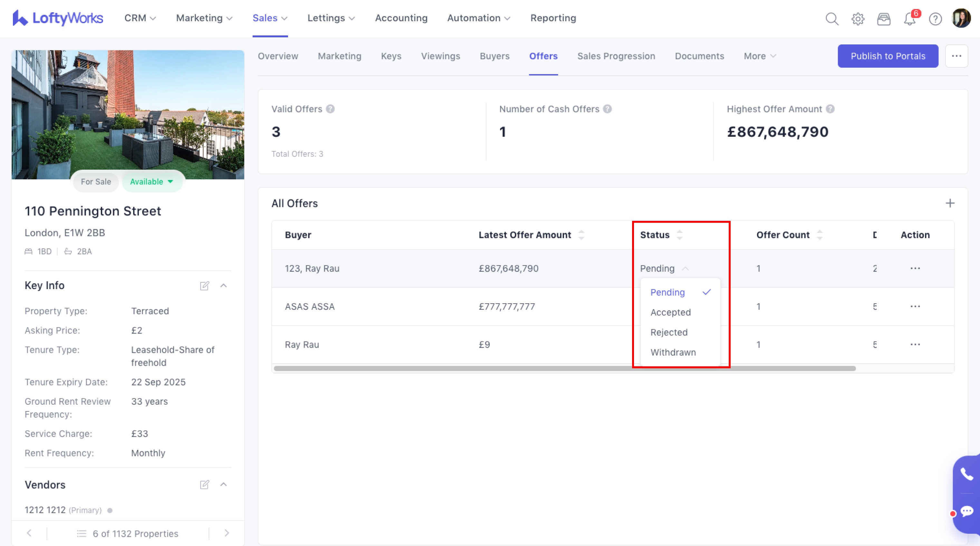Open settings gear icon in header
The width and height of the screenshot is (980, 546).
tap(858, 18)
